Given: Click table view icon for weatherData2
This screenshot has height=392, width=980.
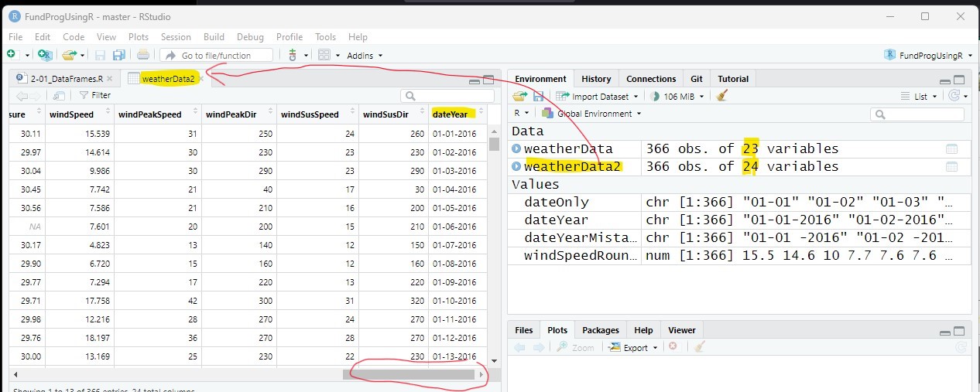Looking at the screenshot, I should pos(951,166).
